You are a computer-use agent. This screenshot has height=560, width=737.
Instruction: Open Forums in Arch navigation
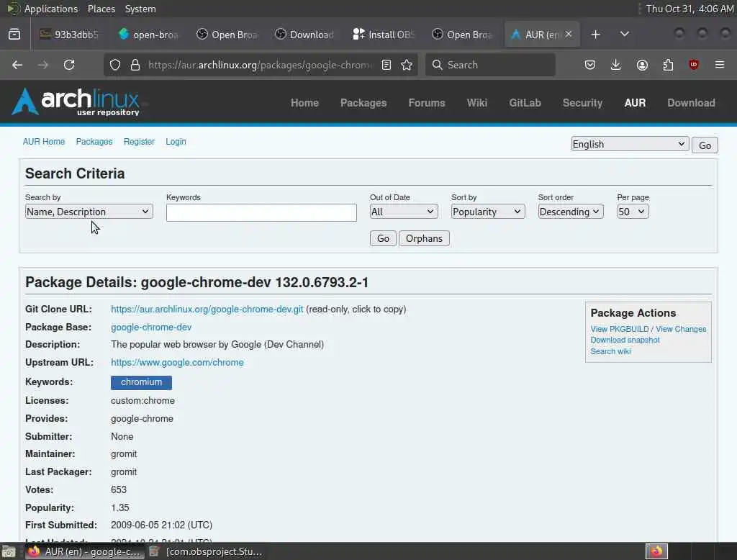coord(427,102)
